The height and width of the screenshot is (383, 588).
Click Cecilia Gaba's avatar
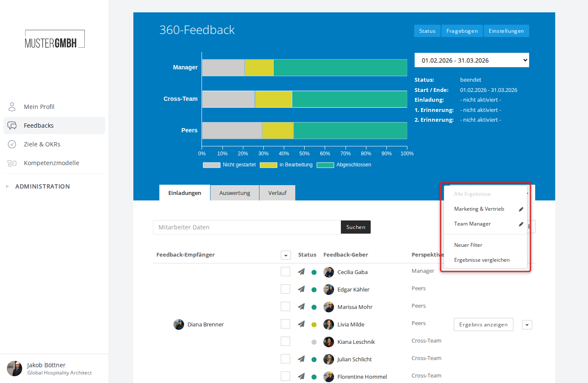[329, 272]
